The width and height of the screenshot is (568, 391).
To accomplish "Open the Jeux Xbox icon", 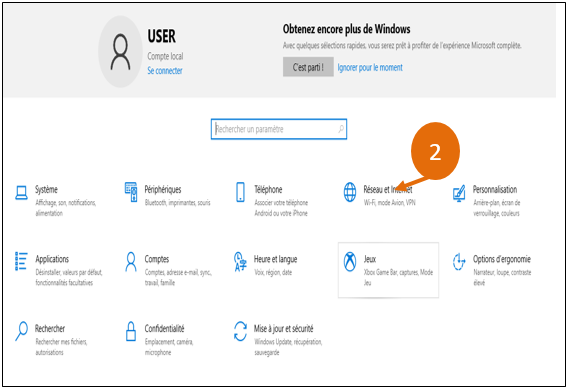I will pyautogui.click(x=350, y=262).
